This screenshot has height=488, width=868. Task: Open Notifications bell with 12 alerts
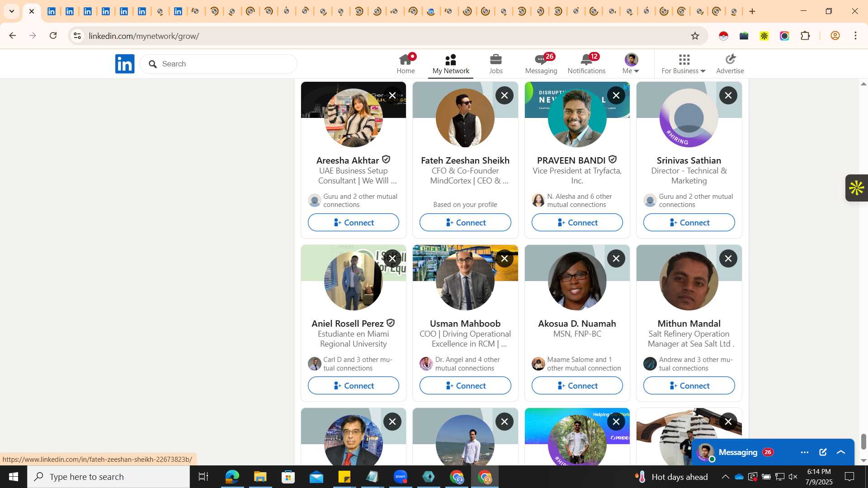[x=586, y=64]
